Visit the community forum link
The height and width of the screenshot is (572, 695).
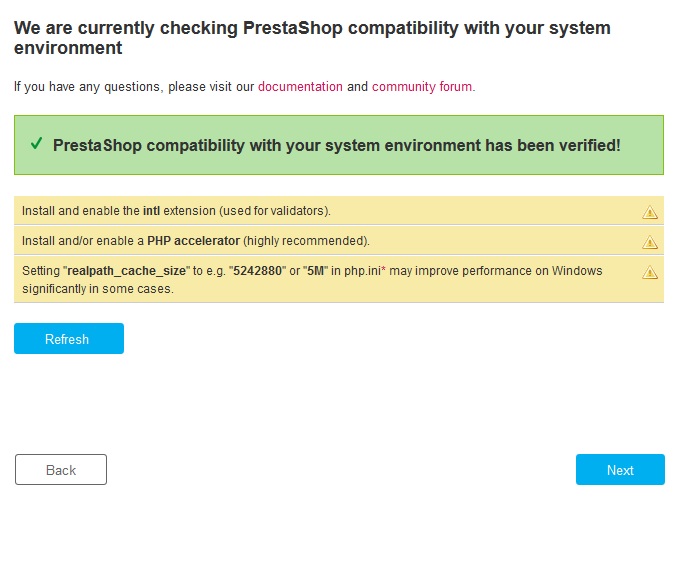(421, 87)
